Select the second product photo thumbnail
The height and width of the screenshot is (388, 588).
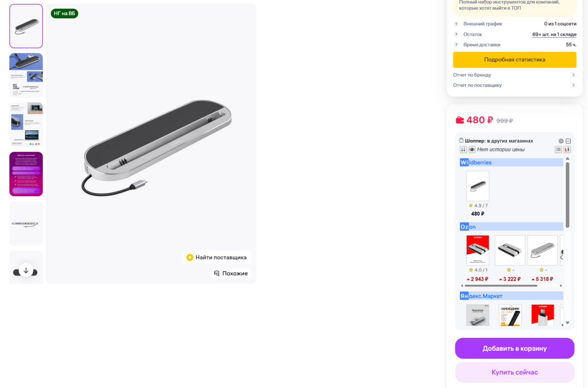[26, 75]
